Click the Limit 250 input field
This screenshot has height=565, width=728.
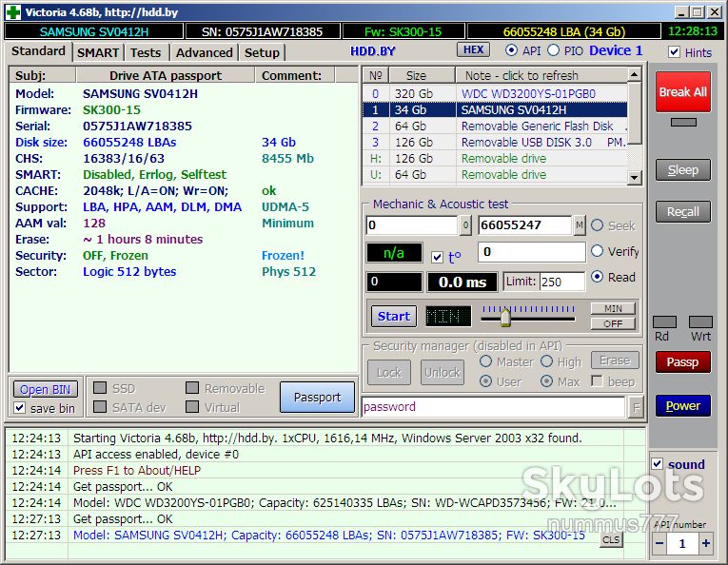coord(561,282)
